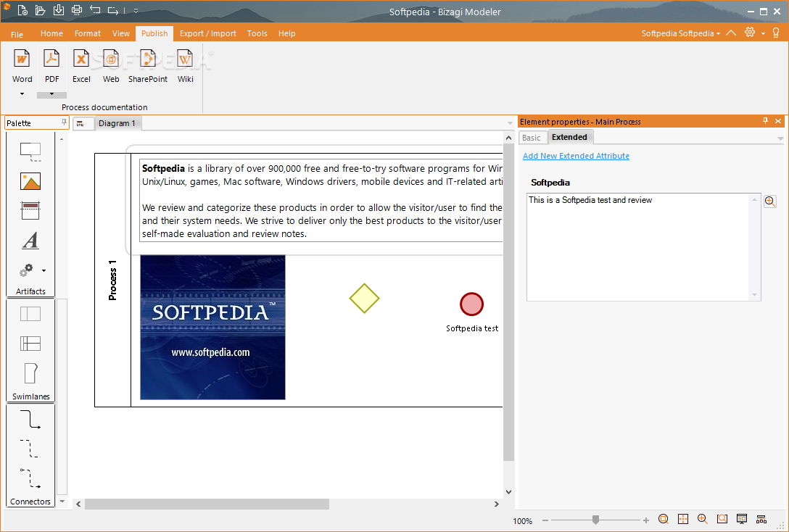Open the diagram tabs list dropdown

(x=510, y=123)
